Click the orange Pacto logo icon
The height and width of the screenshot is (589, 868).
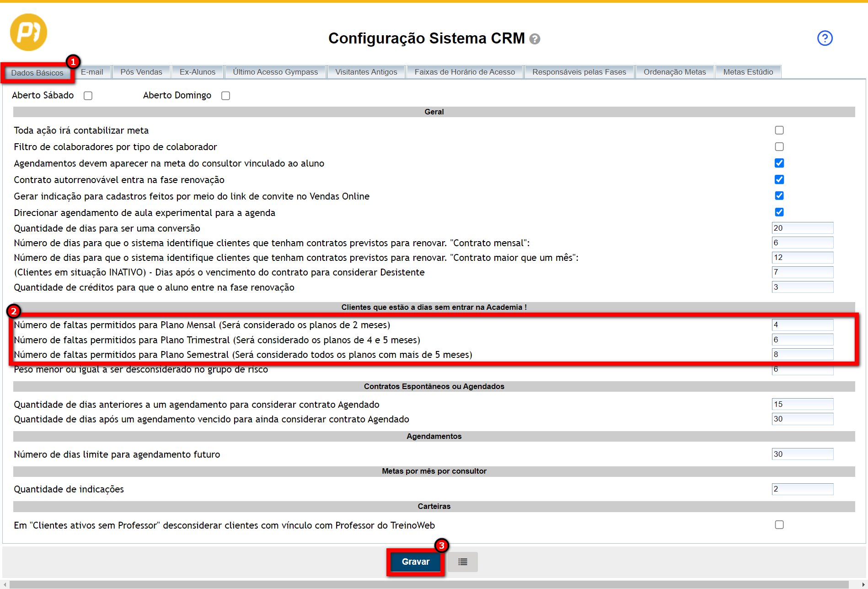click(x=28, y=32)
